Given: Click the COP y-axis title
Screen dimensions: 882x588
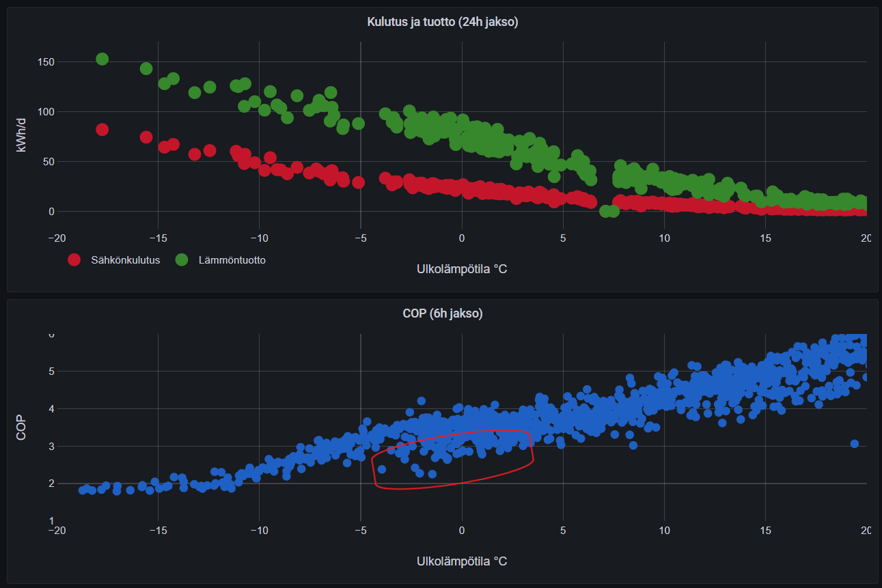Looking at the screenshot, I should [20, 428].
